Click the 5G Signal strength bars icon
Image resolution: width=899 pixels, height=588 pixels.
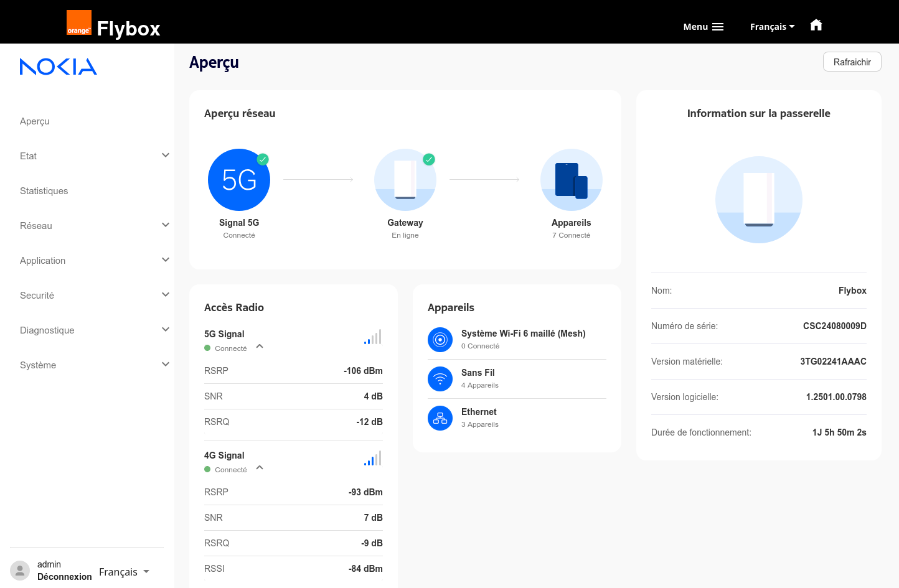tap(373, 337)
